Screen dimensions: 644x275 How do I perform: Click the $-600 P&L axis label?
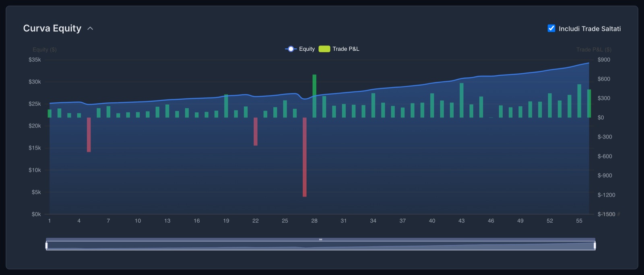click(x=605, y=156)
